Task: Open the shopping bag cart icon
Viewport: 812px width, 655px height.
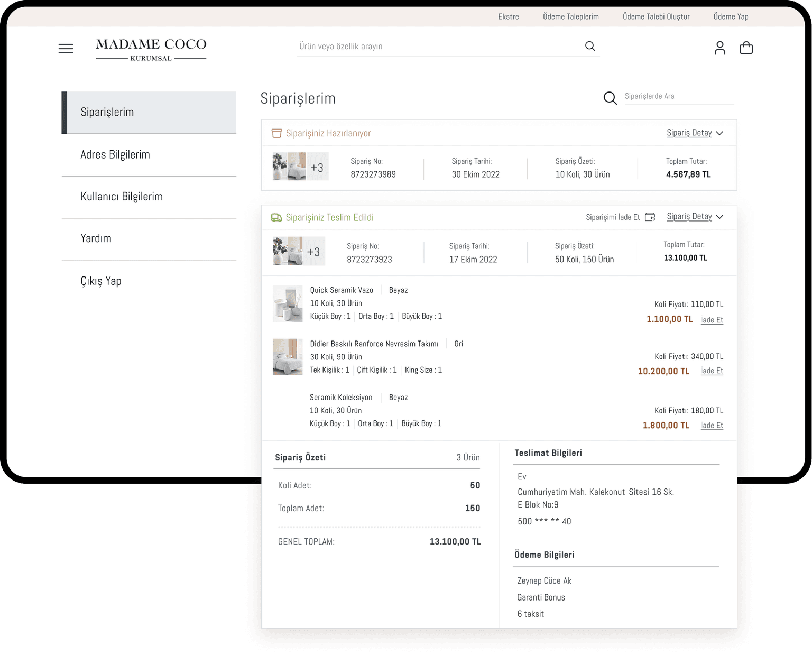Action: (x=746, y=48)
